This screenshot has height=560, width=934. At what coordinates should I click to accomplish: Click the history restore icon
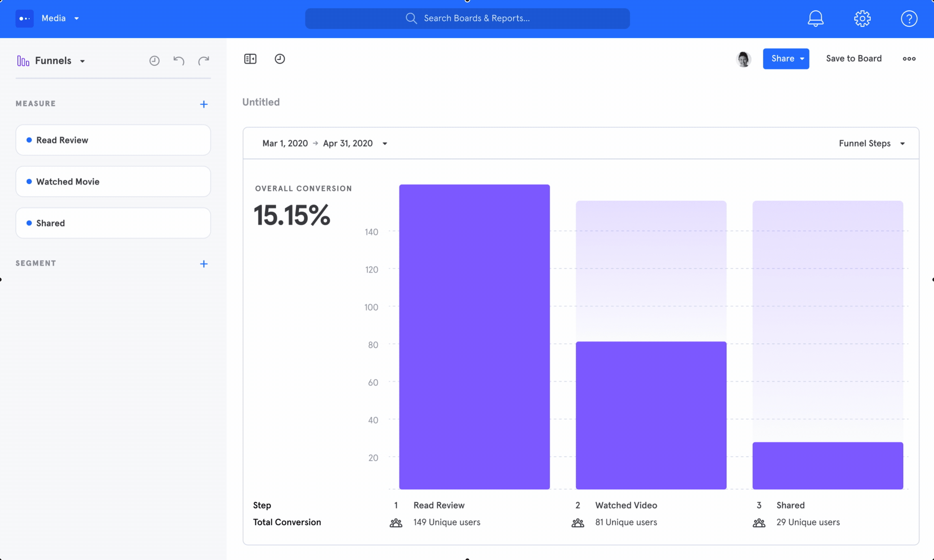click(x=154, y=61)
